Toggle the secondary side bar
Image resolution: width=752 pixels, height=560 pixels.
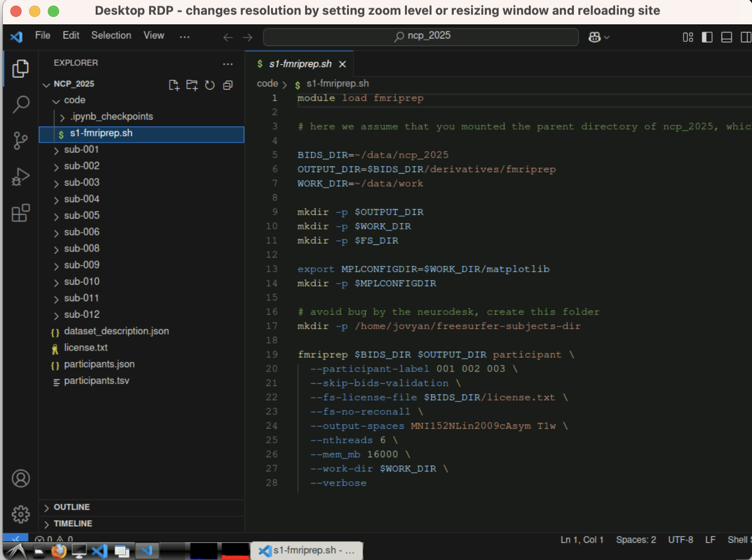click(x=745, y=37)
